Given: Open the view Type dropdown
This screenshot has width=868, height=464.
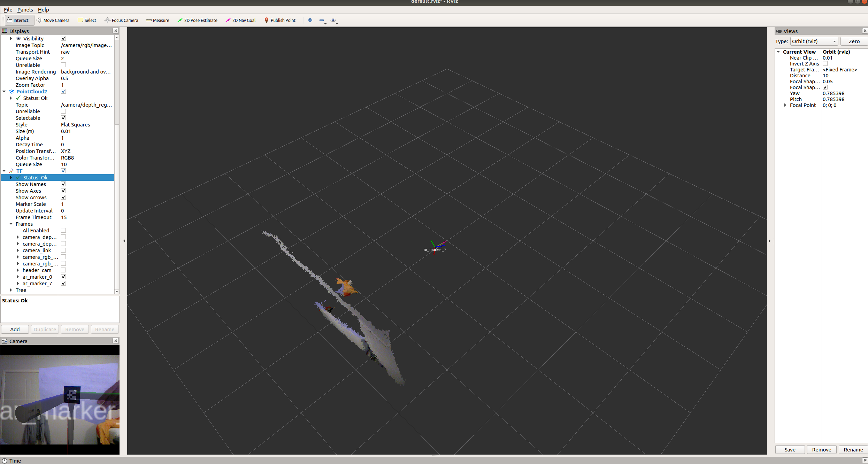Looking at the screenshot, I should (814, 41).
